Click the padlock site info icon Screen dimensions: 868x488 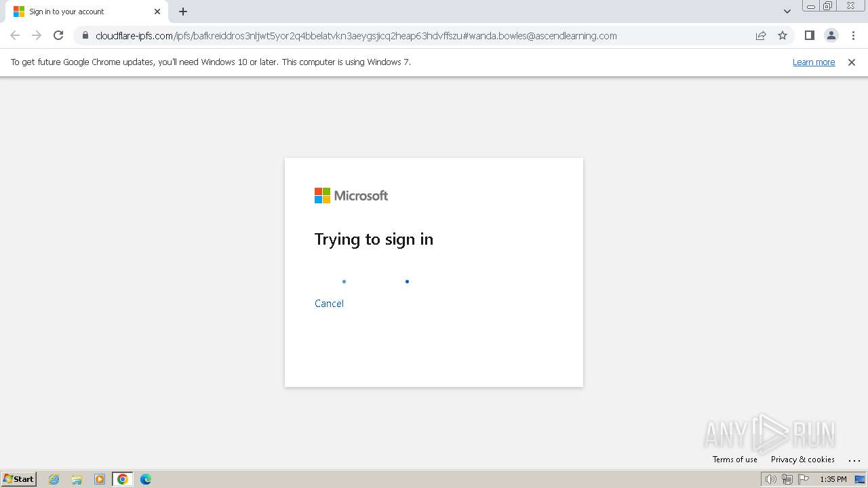[85, 35]
